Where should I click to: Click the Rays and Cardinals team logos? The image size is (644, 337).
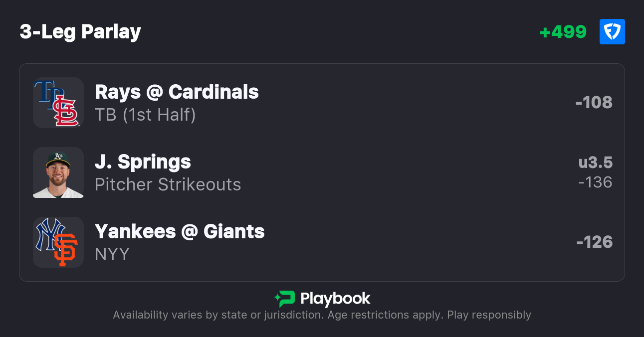pyautogui.click(x=58, y=103)
